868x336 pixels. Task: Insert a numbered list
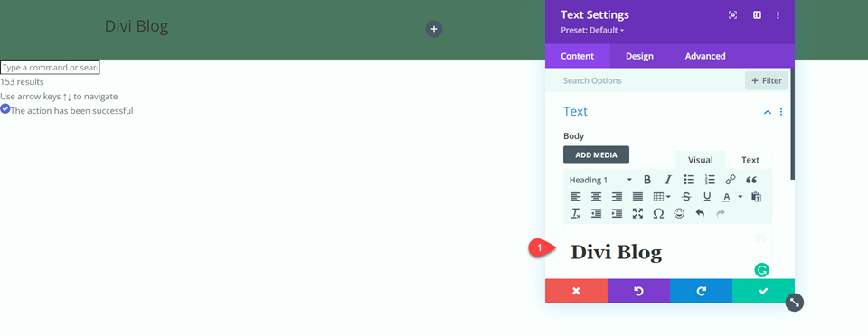(710, 180)
